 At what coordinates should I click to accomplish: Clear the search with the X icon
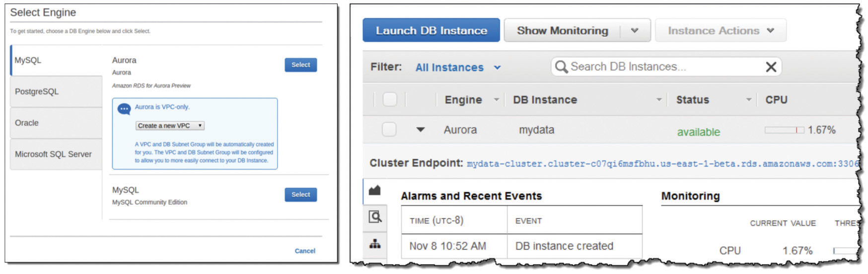[x=771, y=67]
